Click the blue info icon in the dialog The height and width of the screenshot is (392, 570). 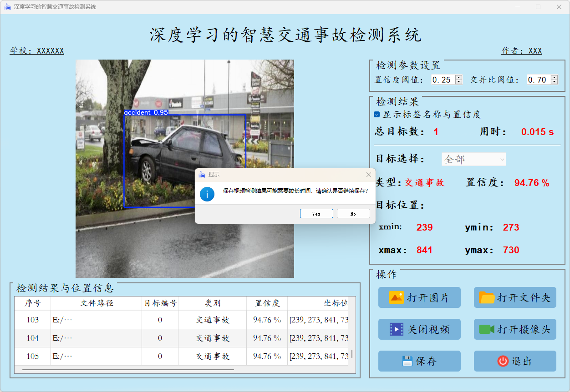[207, 194]
